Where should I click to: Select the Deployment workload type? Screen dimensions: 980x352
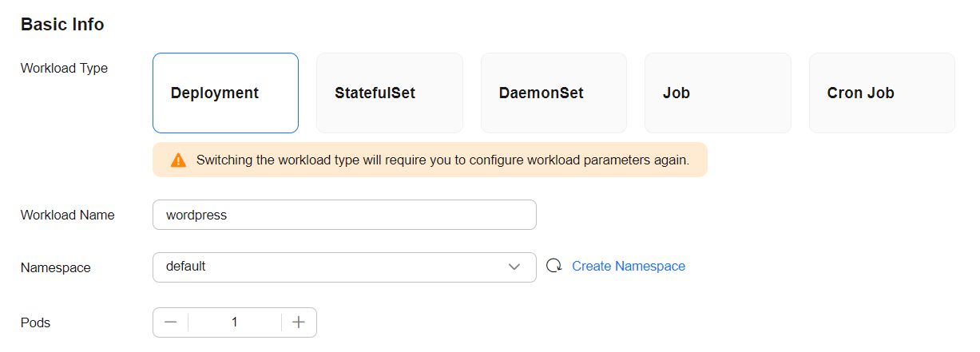click(225, 93)
